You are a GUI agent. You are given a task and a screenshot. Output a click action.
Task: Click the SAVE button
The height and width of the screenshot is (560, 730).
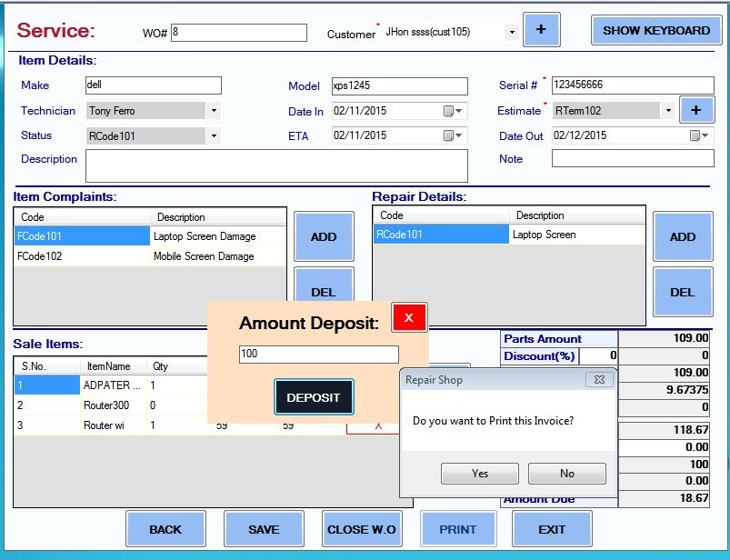(264, 529)
